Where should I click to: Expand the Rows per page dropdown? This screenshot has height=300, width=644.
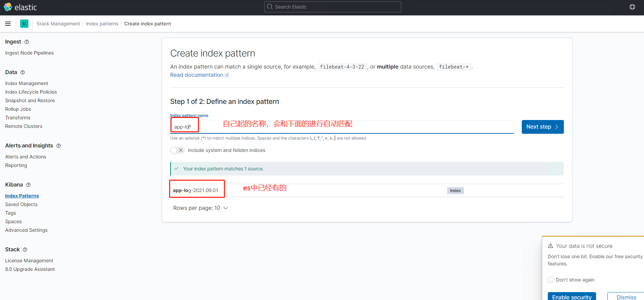(200, 208)
